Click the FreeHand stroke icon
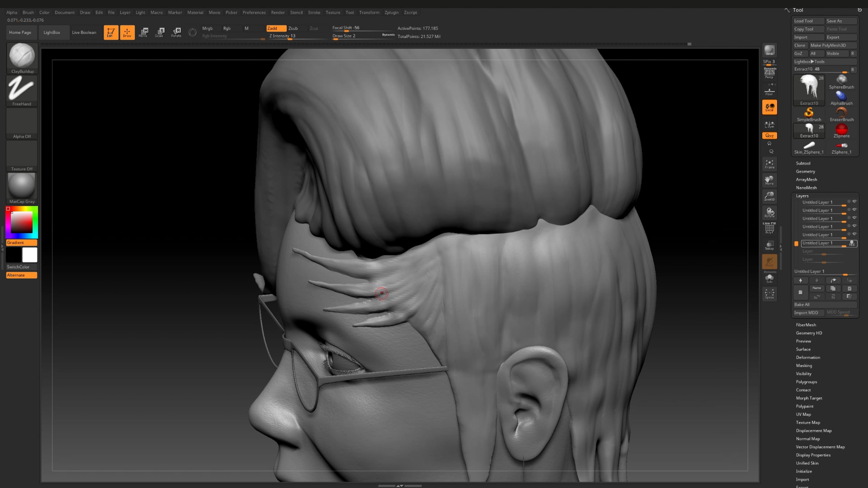 coord(22,89)
